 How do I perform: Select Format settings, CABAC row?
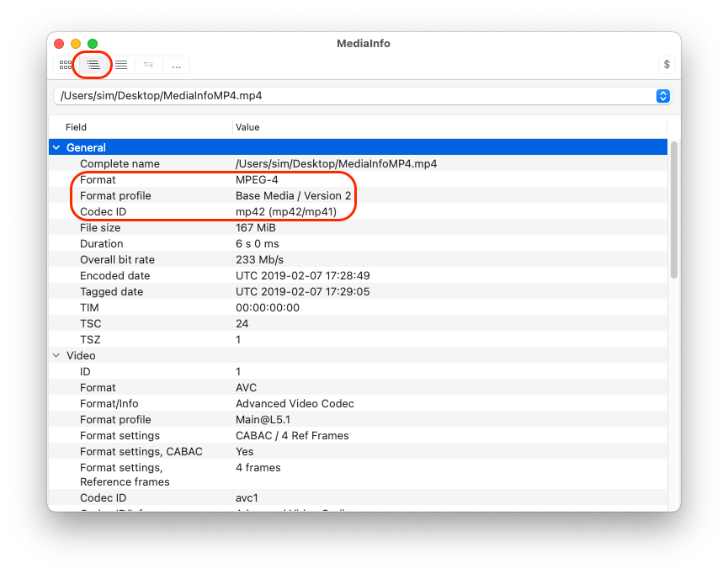(358, 452)
